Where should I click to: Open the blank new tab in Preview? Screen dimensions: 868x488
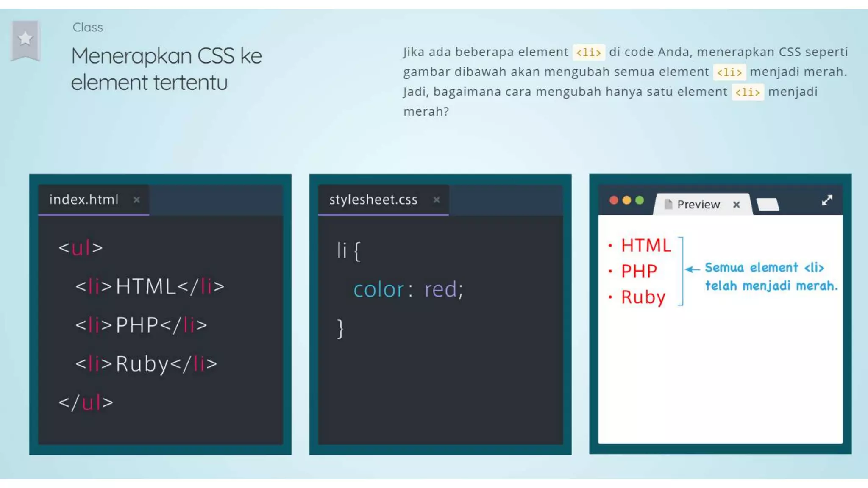coord(768,204)
